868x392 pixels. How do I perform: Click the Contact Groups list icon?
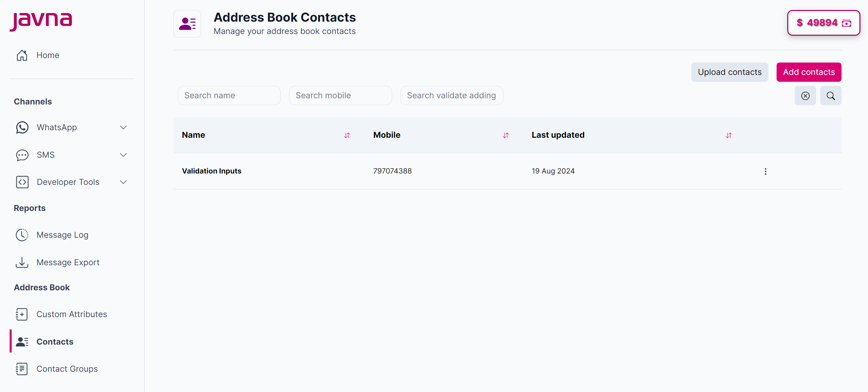pos(22,369)
